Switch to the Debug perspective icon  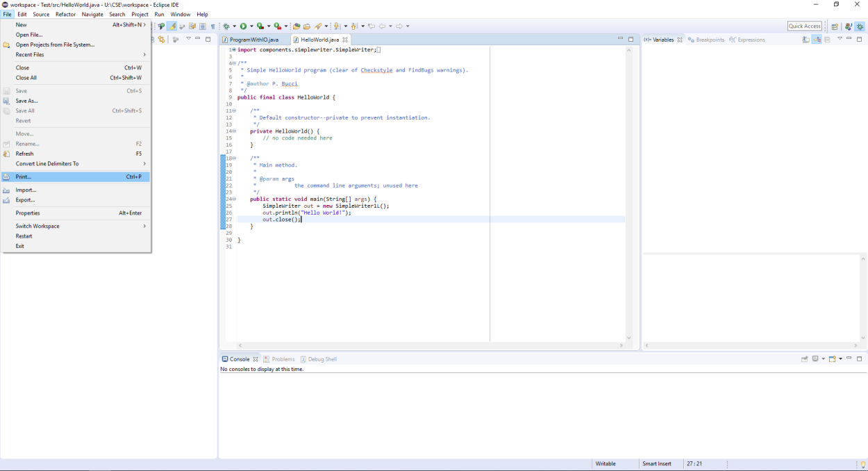(860, 26)
